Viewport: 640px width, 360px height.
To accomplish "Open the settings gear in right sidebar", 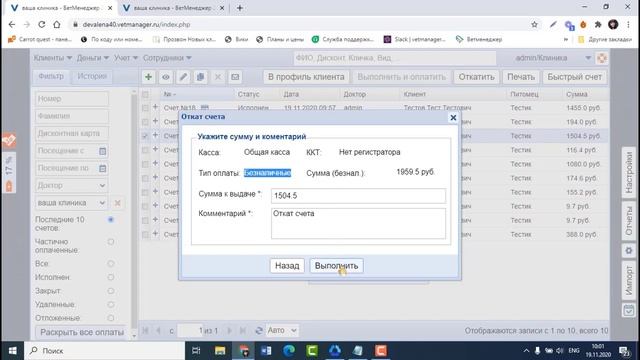I will [629, 251].
